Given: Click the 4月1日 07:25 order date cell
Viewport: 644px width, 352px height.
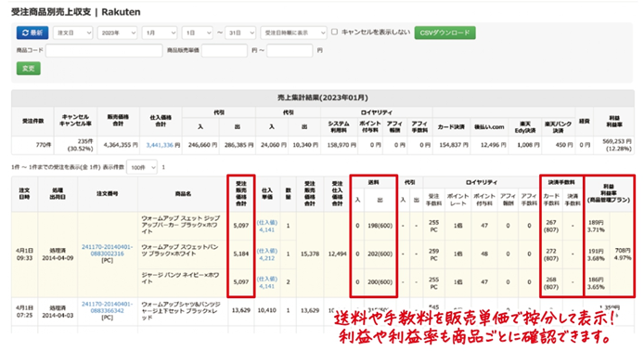Looking at the screenshot, I should [x=25, y=311].
